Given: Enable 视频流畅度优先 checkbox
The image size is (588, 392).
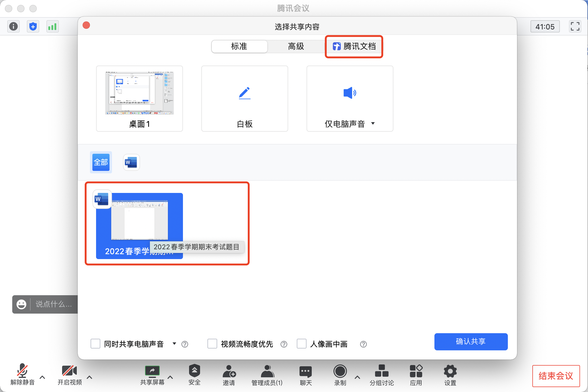Looking at the screenshot, I should [x=212, y=344].
